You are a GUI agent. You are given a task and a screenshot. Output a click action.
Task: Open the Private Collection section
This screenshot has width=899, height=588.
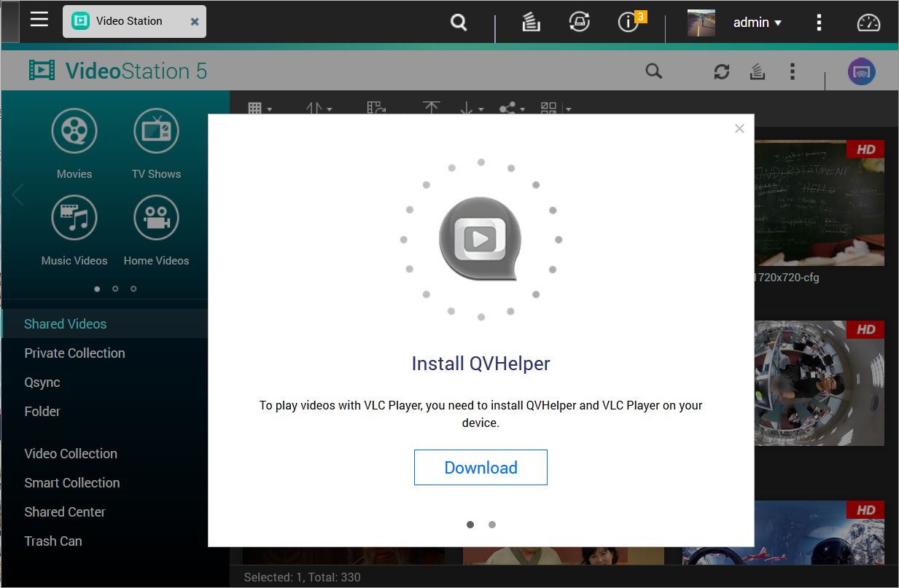point(74,353)
